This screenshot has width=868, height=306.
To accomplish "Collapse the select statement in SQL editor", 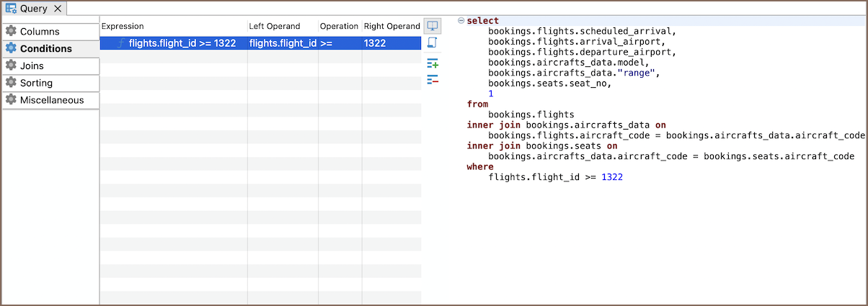I will 461,21.
